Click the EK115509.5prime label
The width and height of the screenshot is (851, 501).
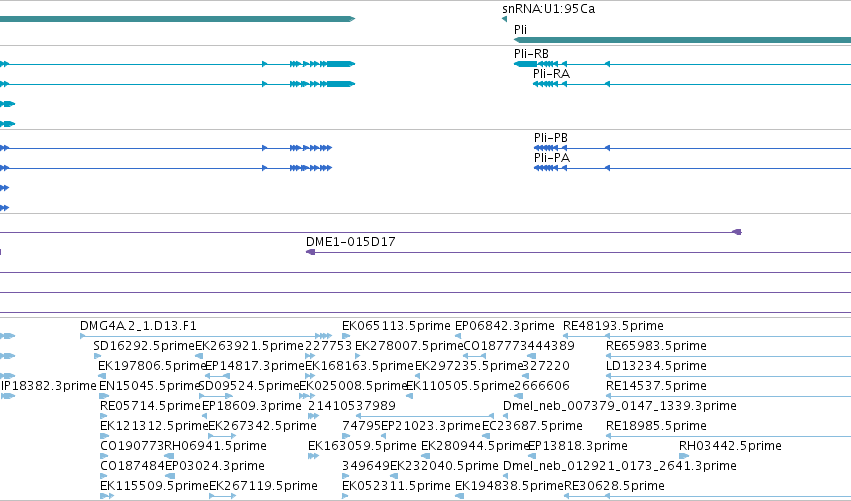[154, 486]
